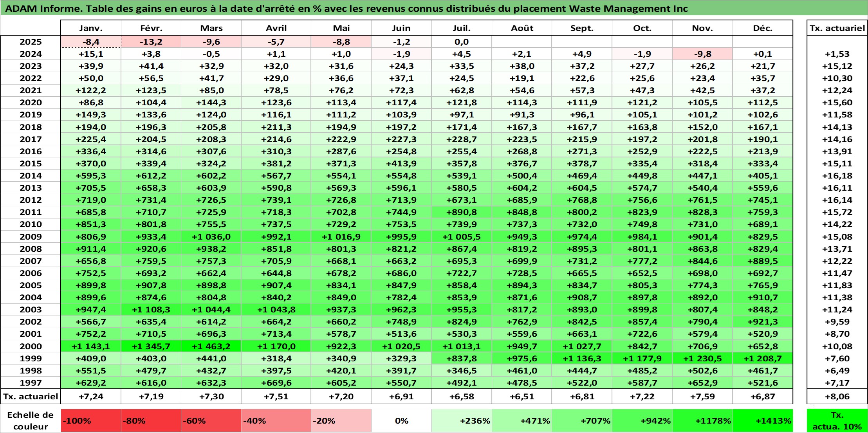Click the 2009 row label
The image size is (868, 433).
tap(31, 237)
